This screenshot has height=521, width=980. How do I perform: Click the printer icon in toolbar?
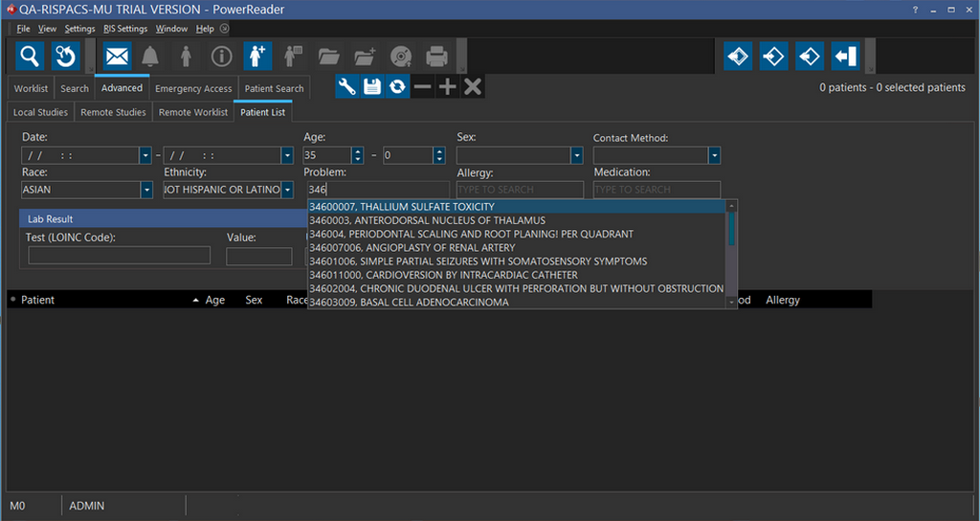click(436, 57)
